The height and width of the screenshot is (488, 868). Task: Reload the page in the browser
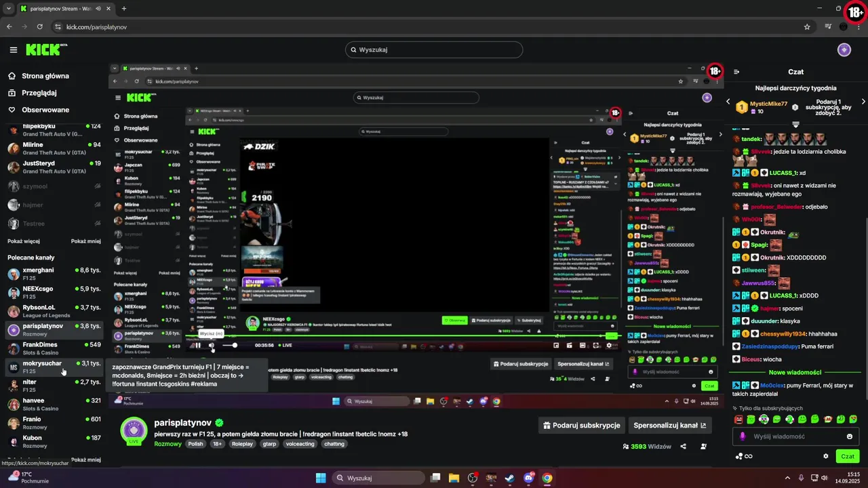(40, 26)
